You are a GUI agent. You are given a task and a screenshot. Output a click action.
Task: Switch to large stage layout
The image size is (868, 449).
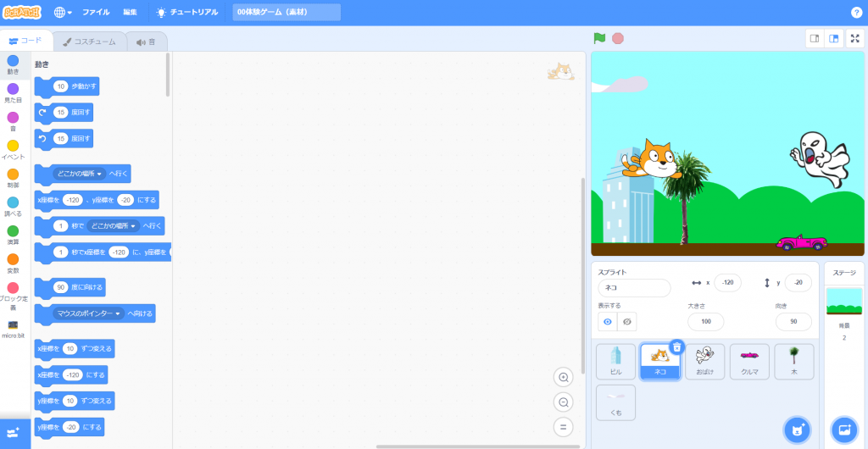pyautogui.click(x=833, y=39)
